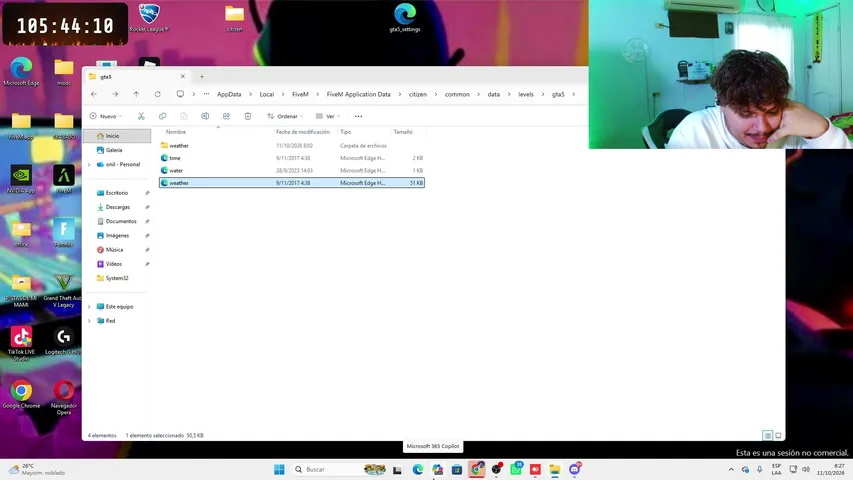Click common in the breadcrumb path
This screenshot has height=480, width=853.
coord(457,94)
